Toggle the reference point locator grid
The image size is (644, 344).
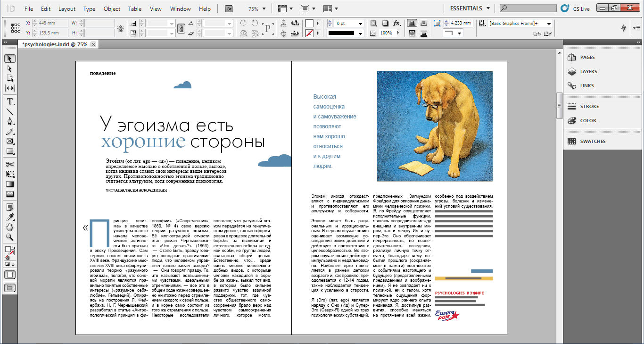click(x=16, y=28)
